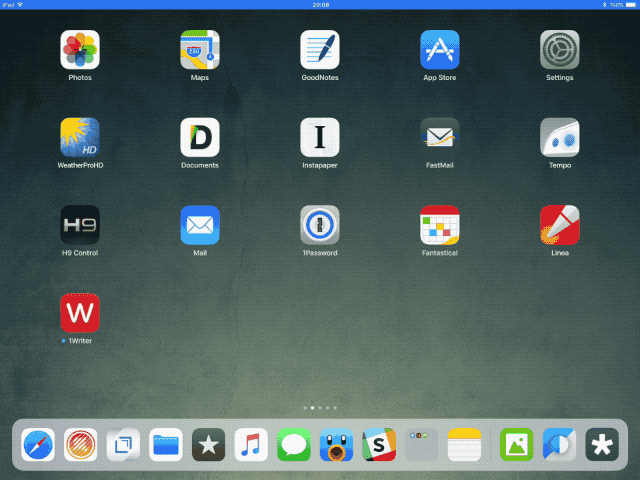Open Settings
The width and height of the screenshot is (640, 480).
(x=560, y=50)
